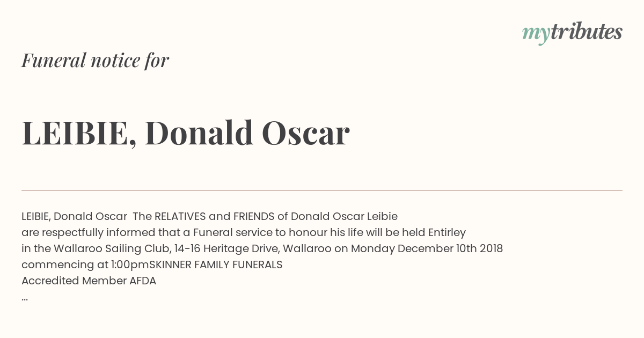Click "Donald Oscar Leibie" at the end of the first body line
This screenshot has width=644, height=338.
click(344, 216)
